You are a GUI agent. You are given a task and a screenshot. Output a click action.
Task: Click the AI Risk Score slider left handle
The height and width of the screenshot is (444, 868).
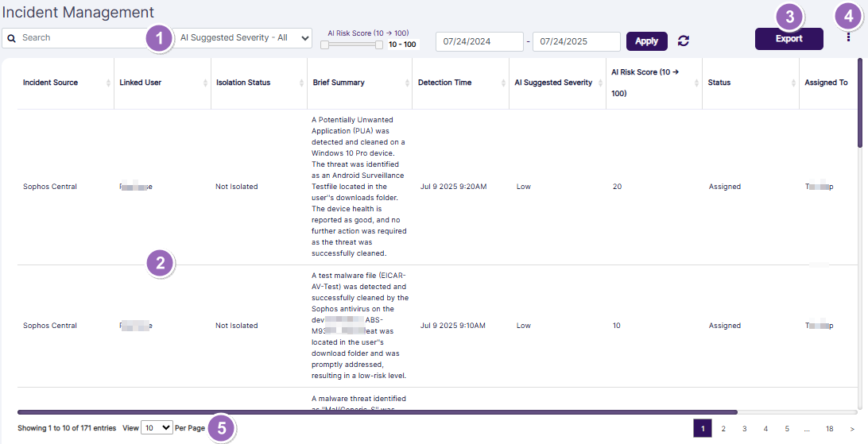tap(325, 44)
